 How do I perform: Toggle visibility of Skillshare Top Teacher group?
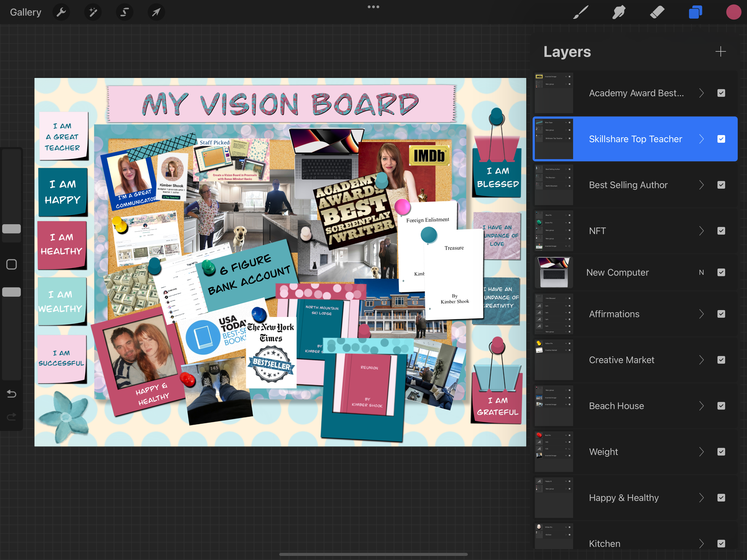721,139
